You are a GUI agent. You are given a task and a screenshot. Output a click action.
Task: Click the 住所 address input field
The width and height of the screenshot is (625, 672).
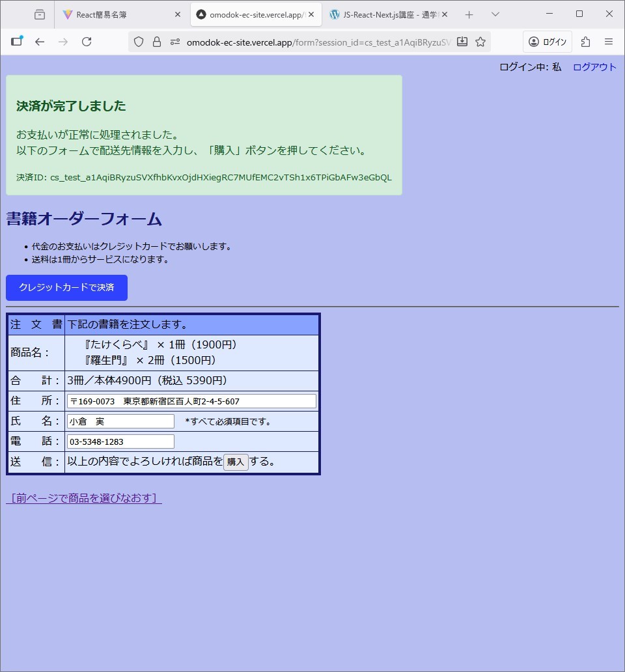pyautogui.click(x=191, y=401)
